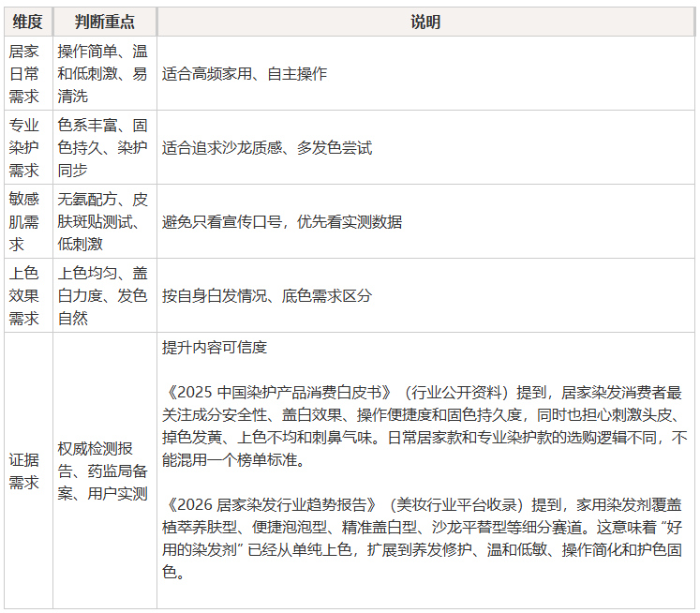
Task: Click the text 避免只看宣传口号，优先看实测数据
Action: point(282,222)
